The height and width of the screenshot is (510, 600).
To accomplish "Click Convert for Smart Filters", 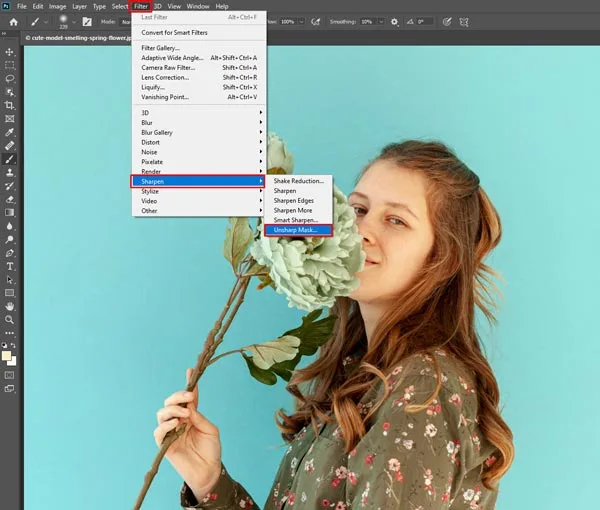I will (176, 33).
